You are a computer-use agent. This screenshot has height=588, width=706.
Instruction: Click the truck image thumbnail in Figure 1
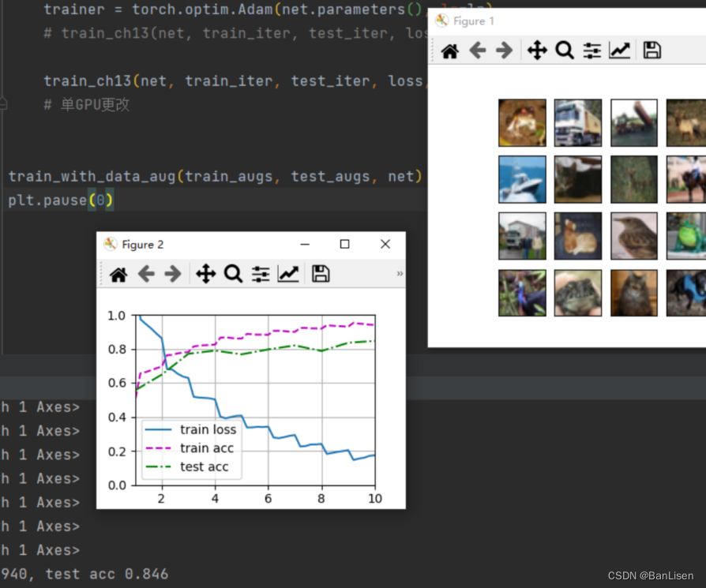click(x=577, y=122)
